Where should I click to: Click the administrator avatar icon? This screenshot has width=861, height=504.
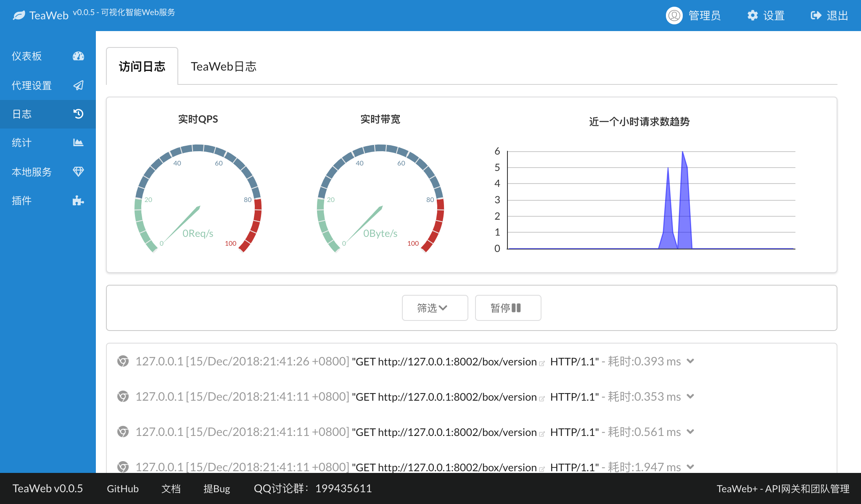[674, 16]
